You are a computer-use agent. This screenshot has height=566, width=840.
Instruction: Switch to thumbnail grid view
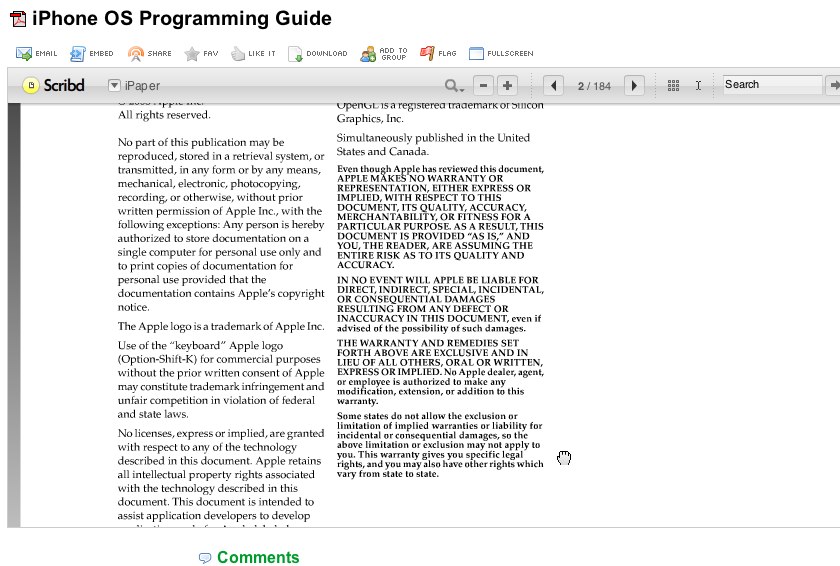point(673,85)
